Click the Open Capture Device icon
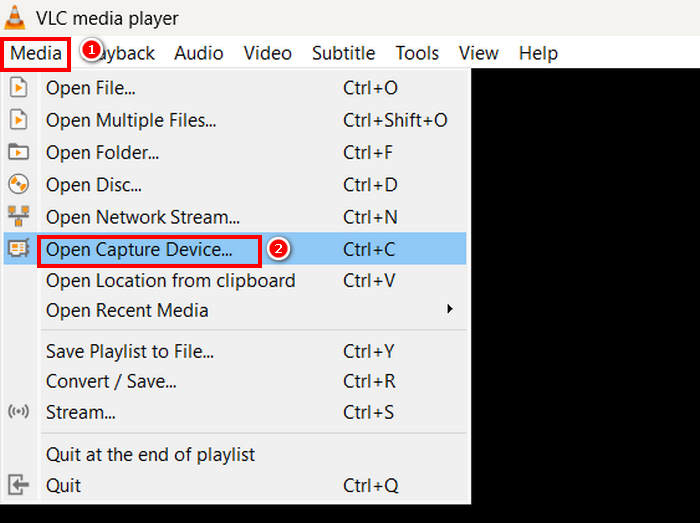 click(18, 249)
